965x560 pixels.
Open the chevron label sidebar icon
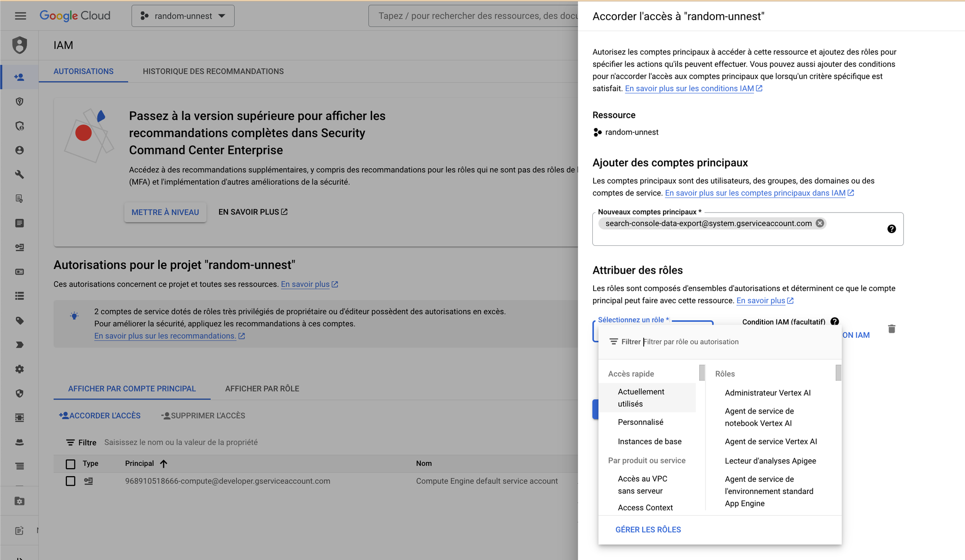pos(19,345)
